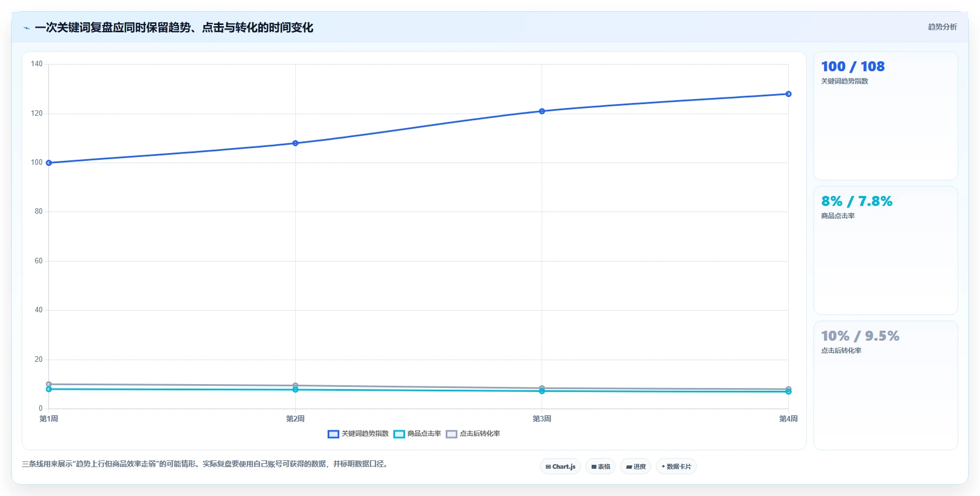
Task: Click the 20 y-axis label
Action: pos(38,360)
